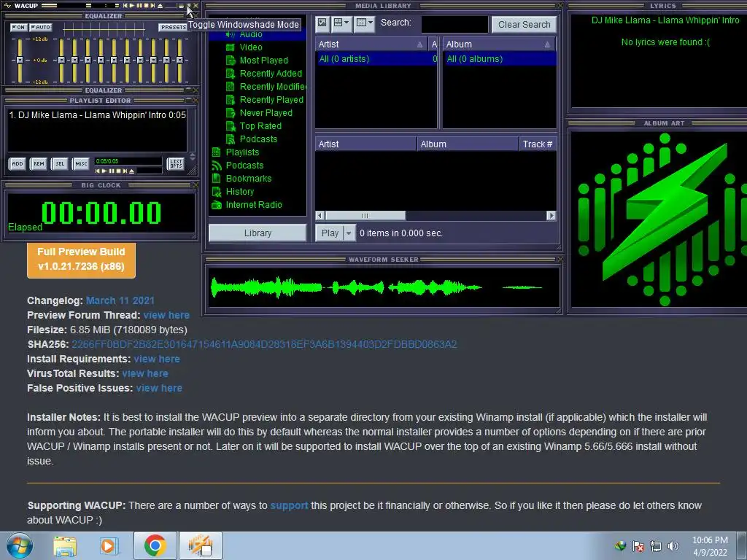Select the All (0 albums) row
The height and width of the screenshot is (560, 747).
click(499, 59)
